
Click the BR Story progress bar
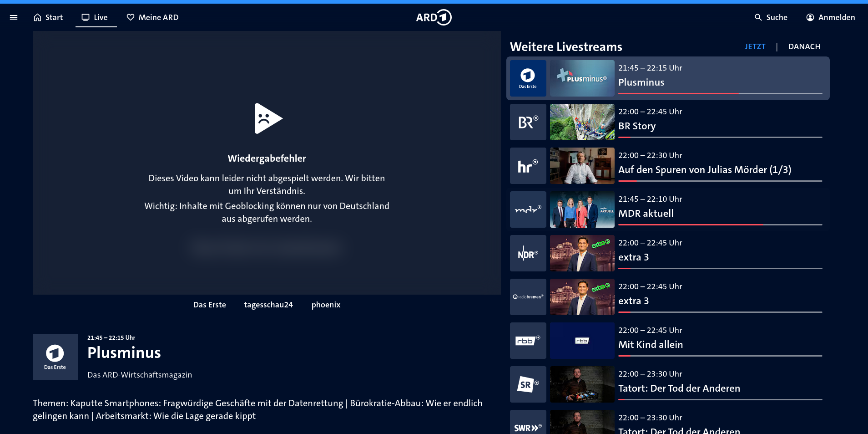click(x=720, y=137)
